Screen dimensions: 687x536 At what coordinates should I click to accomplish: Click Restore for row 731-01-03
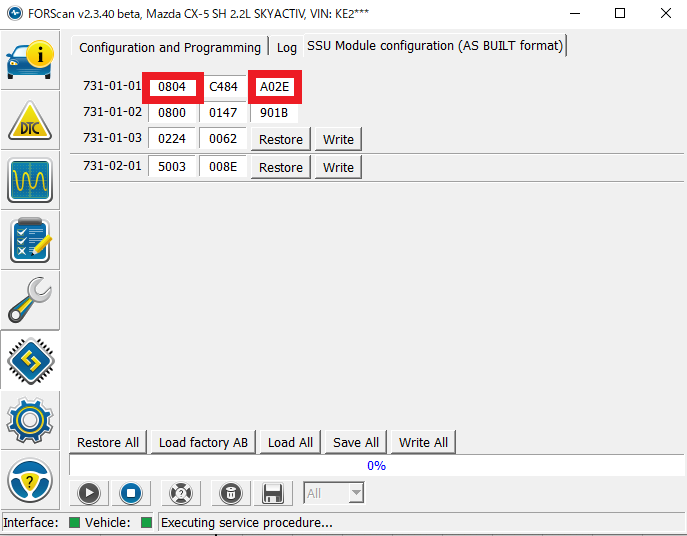click(x=281, y=139)
